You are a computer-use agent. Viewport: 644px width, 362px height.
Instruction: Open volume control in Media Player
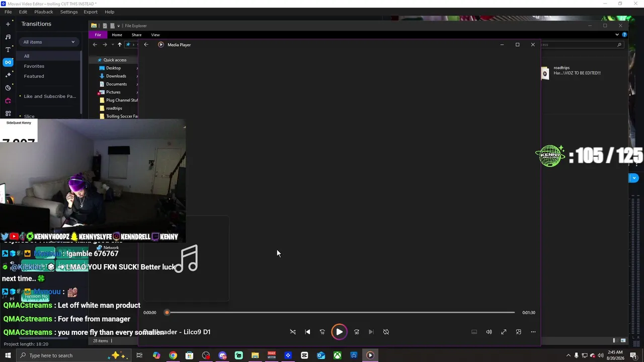click(489, 332)
